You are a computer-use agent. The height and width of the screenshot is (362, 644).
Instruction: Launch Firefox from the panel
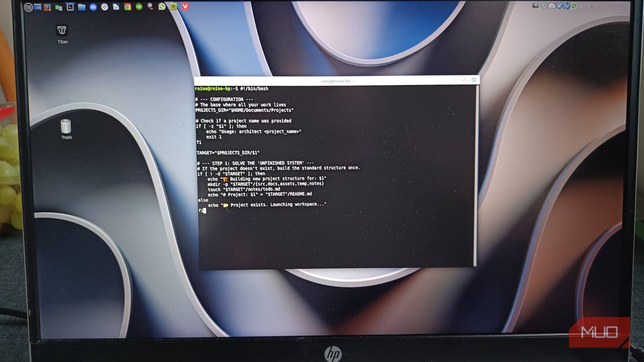click(x=47, y=7)
